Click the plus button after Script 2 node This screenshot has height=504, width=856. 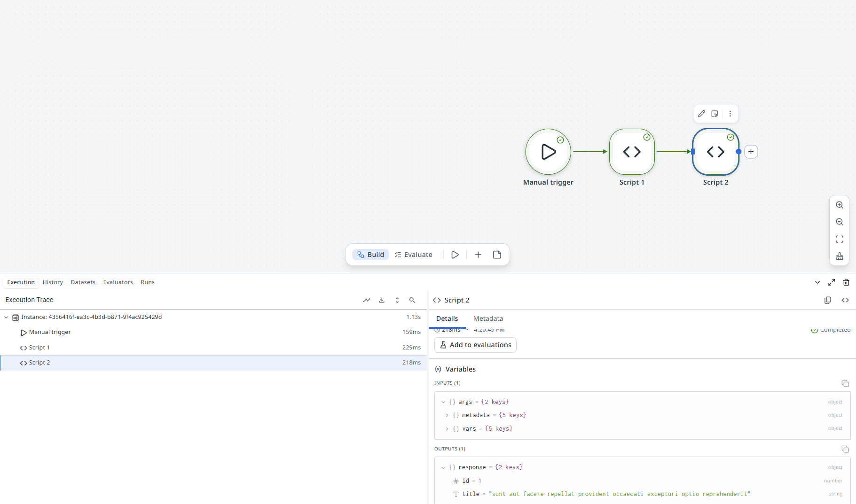[x=751, y=152]
